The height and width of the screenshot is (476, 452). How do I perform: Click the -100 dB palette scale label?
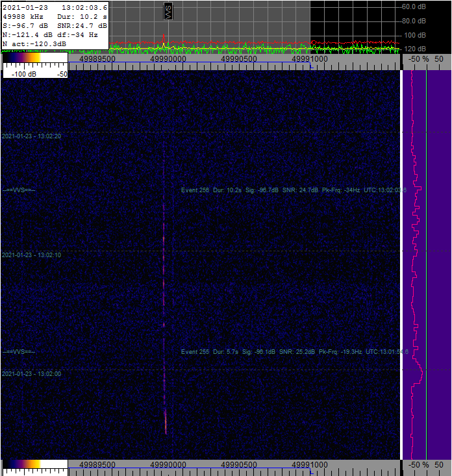click(x=23, y=74)
